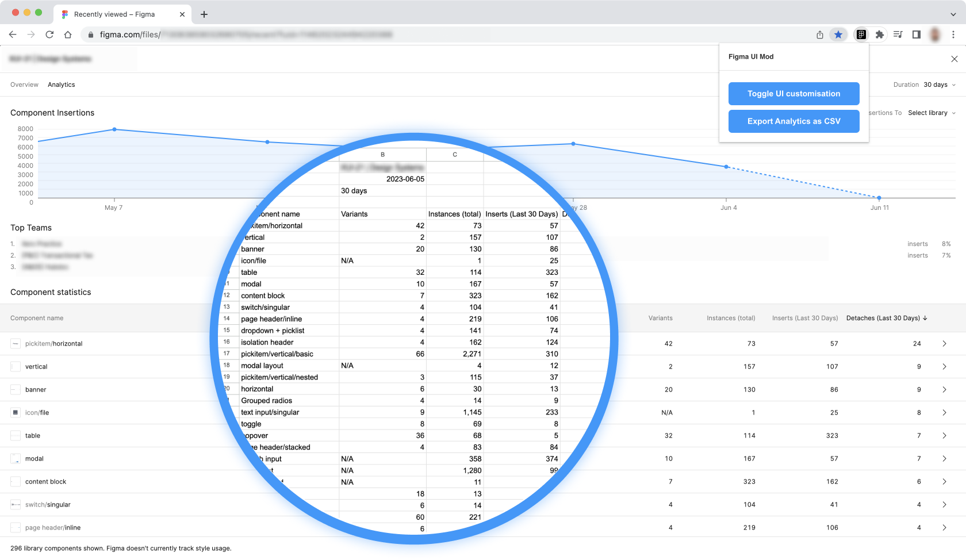Expand the banner row chevron
The image size is (966, 560).
(944, 390)
